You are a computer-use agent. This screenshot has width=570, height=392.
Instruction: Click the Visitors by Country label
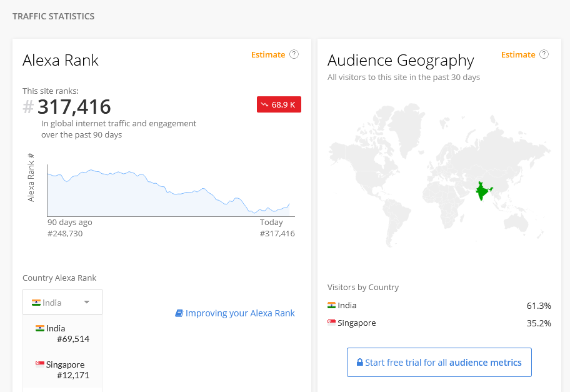pos(362,287)
